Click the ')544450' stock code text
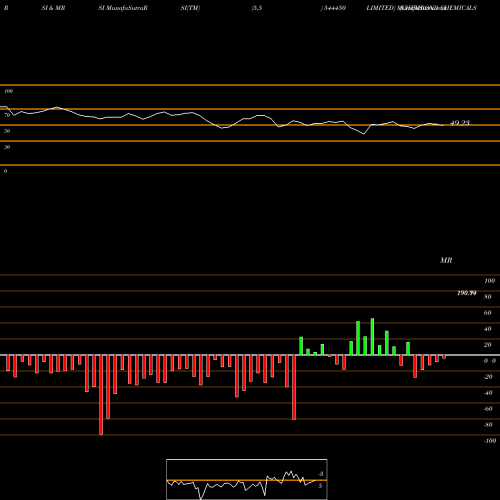Screen dimensions: 500x500 pyautogui.click(x=333, y=8)
